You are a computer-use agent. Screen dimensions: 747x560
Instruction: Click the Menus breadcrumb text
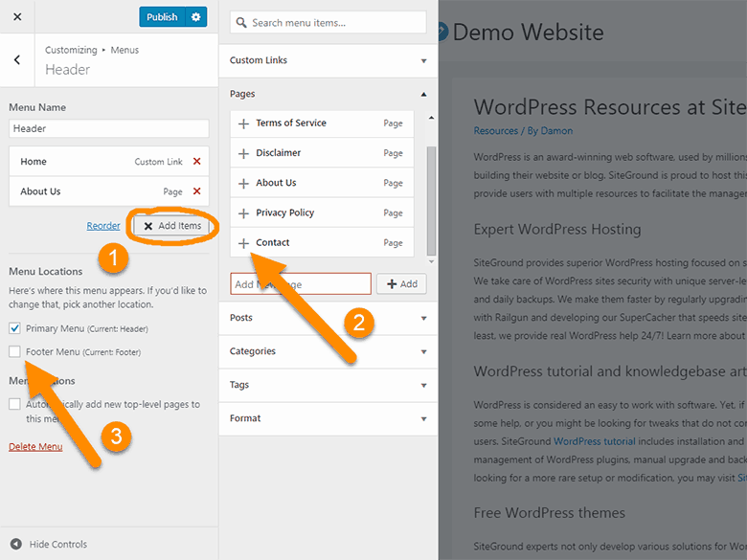(124, 50)
